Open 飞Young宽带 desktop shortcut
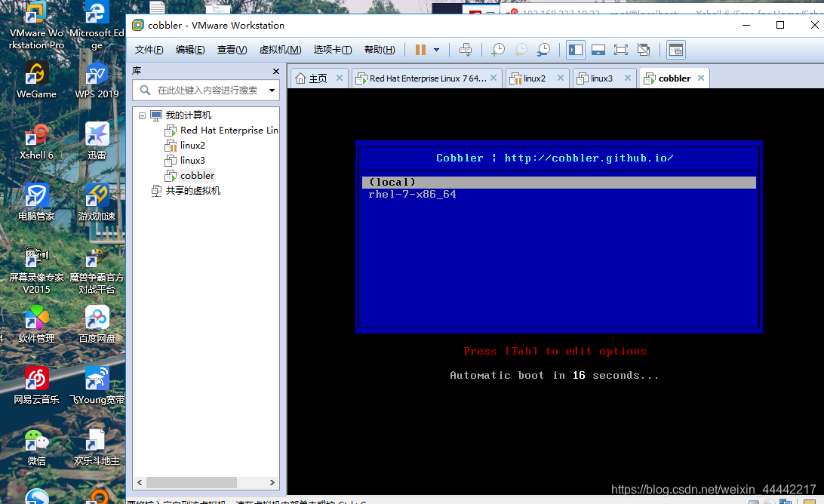 point(97,386)
